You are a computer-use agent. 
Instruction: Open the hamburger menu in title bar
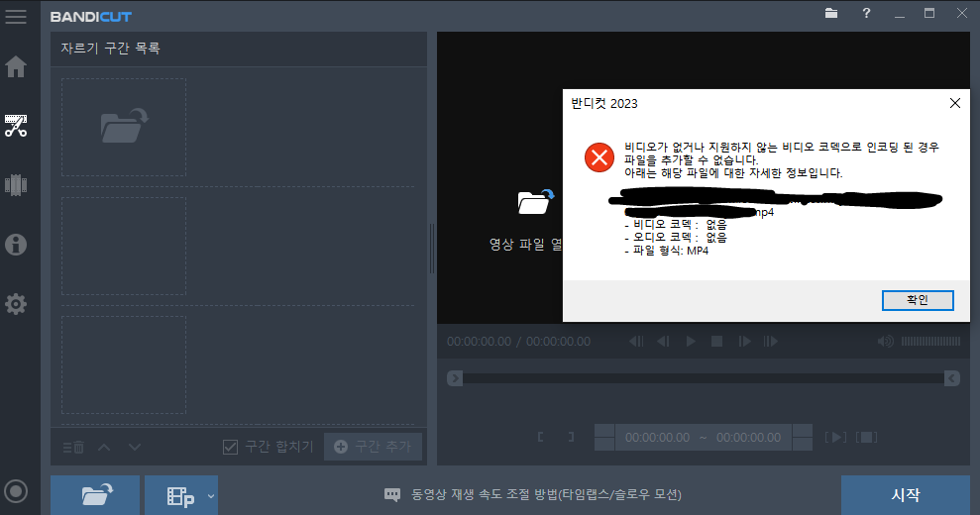pyautogui.click(x=16, y=16)
